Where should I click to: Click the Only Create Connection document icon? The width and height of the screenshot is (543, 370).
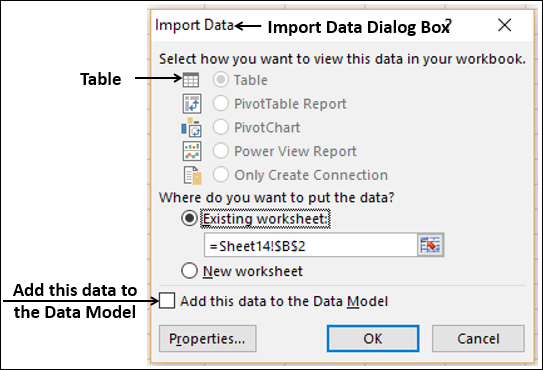coord(193,175)
